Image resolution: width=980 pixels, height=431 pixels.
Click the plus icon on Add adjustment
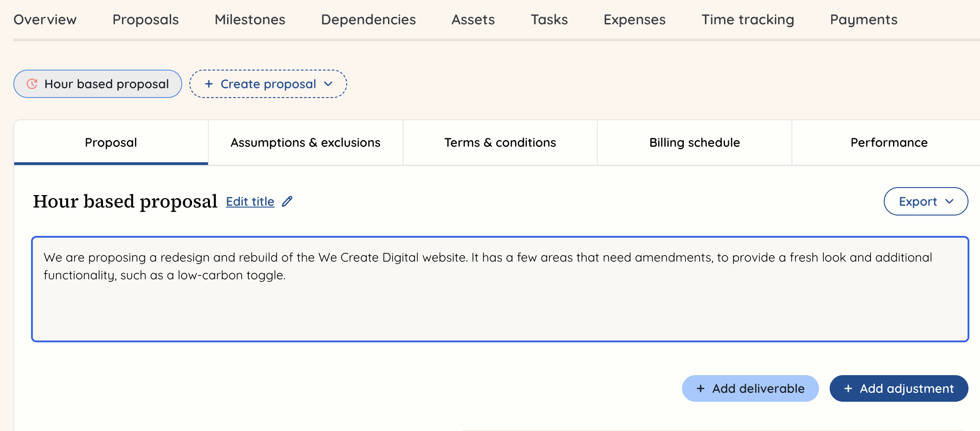(x=849, y=388)
